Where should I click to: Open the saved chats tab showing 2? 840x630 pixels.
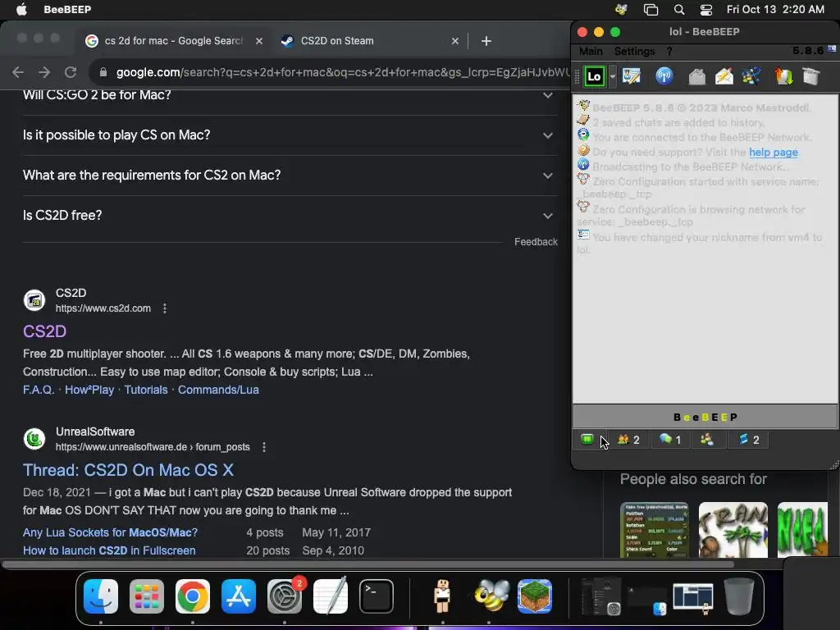749,440
